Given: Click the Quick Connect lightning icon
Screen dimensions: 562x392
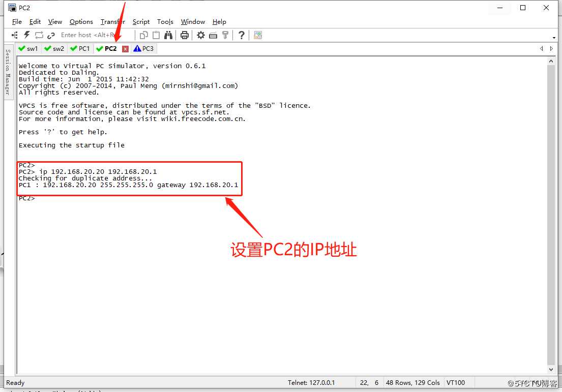Looking at the screenshot, I should pos(27,35).
